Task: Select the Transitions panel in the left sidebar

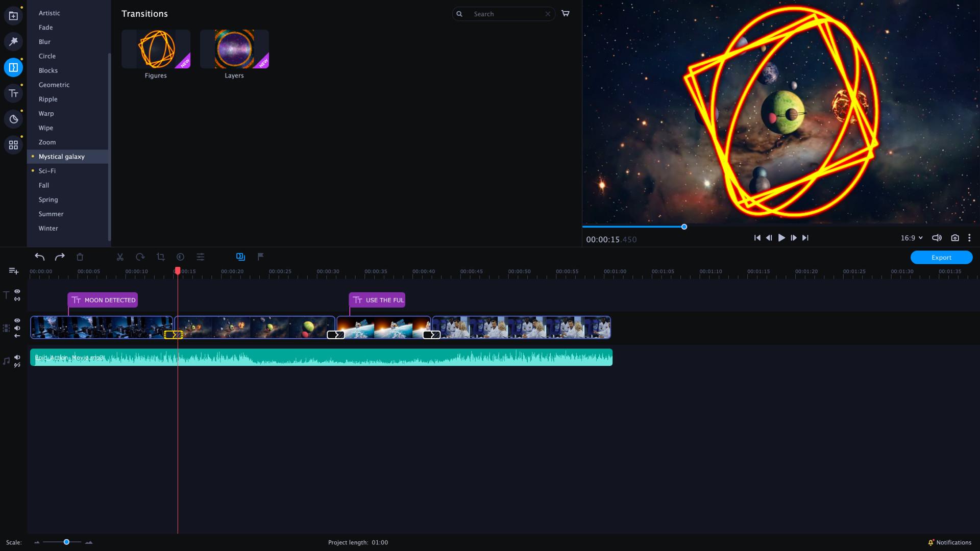Action: [x=13, y=67]
